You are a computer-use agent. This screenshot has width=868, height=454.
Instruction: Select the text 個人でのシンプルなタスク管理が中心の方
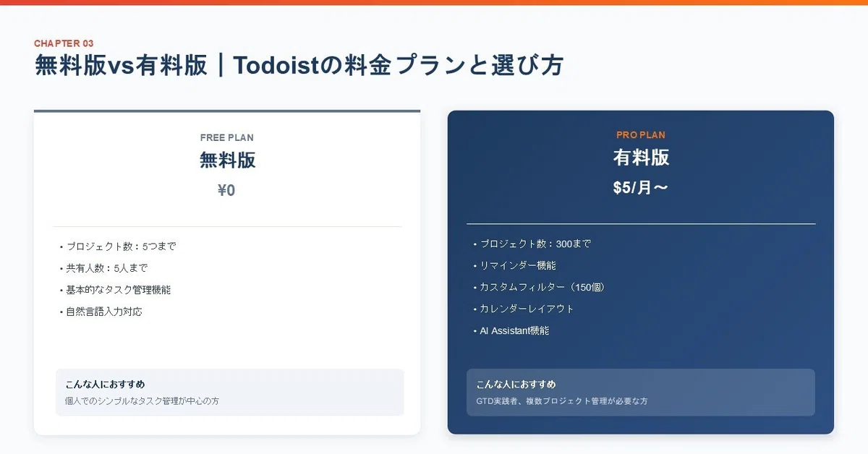point(142,401)
